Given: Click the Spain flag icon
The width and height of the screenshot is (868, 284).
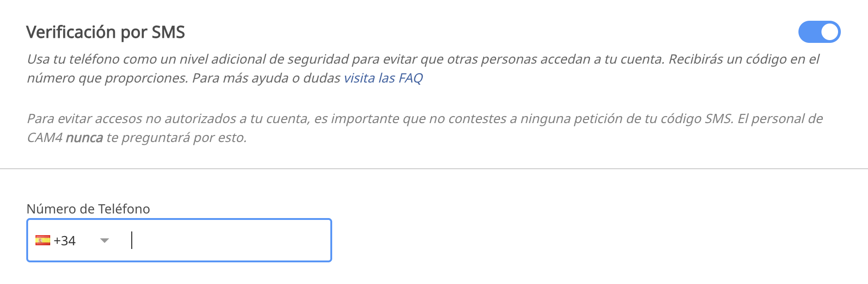Looking at the screenshot, I should (43, 240).
